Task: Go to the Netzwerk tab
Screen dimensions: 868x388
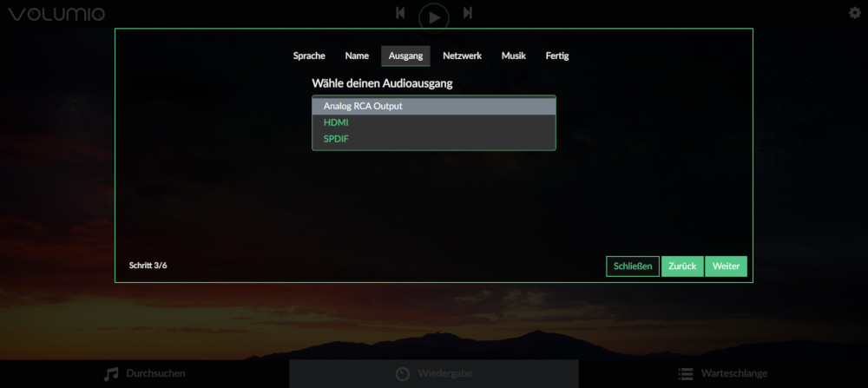Action: (463, 56)
